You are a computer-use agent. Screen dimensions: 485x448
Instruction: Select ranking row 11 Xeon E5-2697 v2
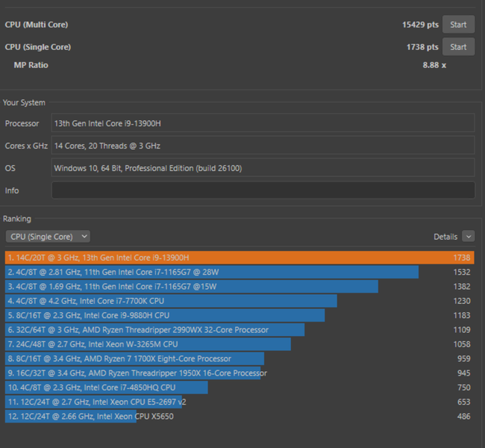240,402
